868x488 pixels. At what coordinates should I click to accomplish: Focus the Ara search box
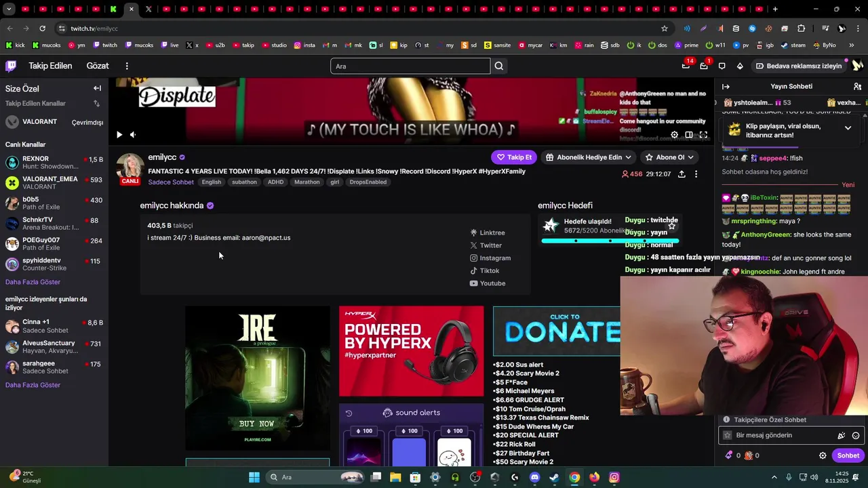click(x=410, y=66)
